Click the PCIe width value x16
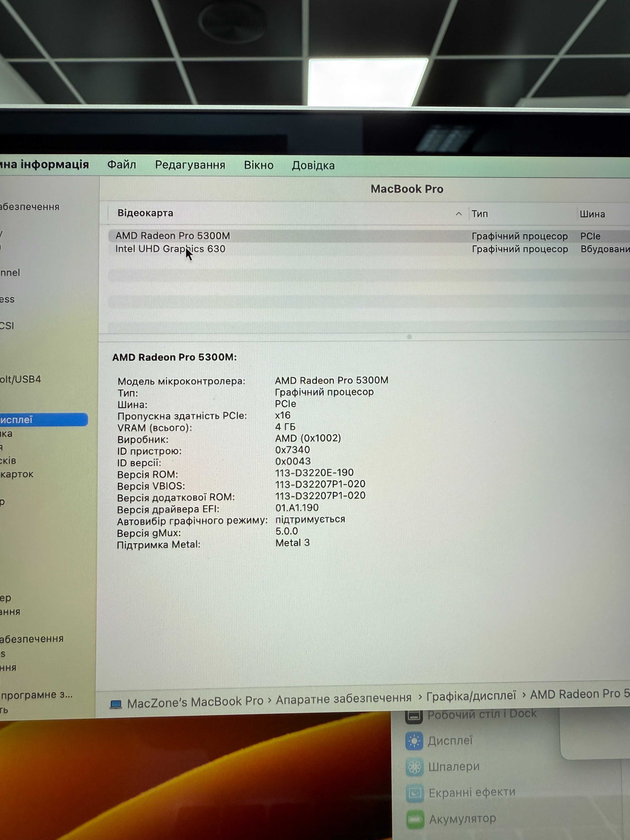This screenshot has height=840, width=630. (283, 415)
